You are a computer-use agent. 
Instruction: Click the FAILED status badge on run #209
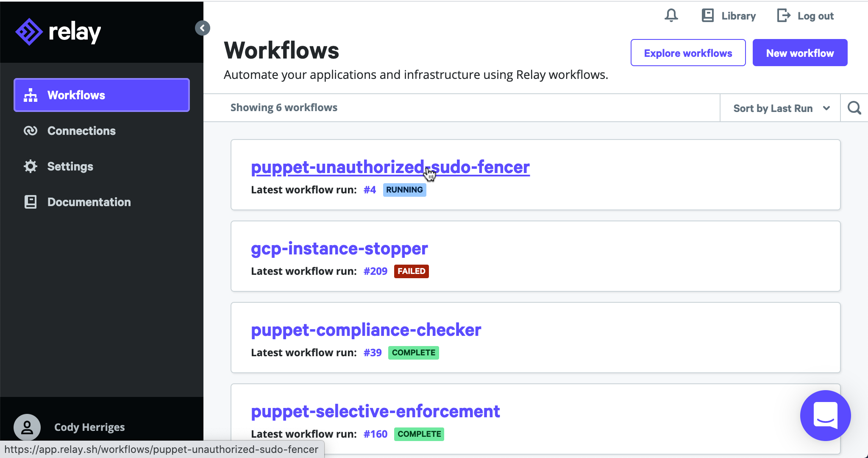(412, 271)
